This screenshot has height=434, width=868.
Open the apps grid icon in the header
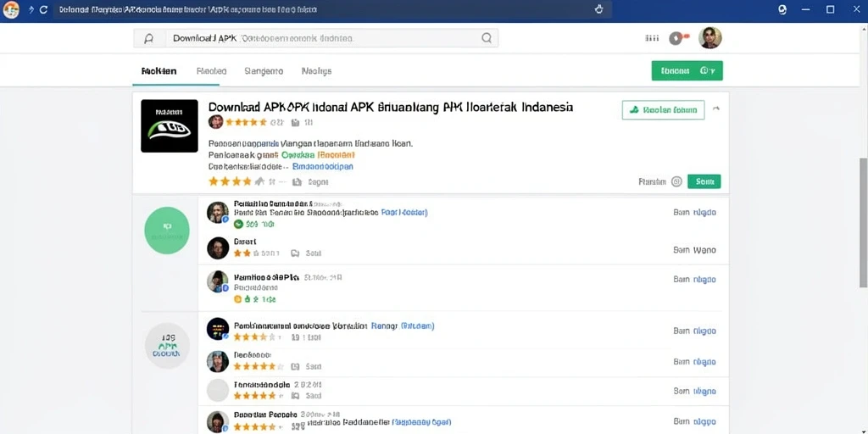tap(652, 38)
